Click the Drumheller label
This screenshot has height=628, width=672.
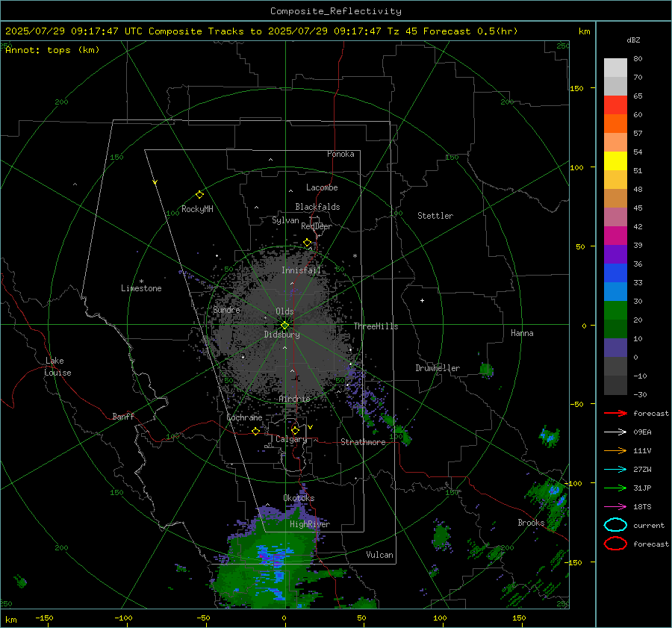pyautogui.click(x=438, y=368)
